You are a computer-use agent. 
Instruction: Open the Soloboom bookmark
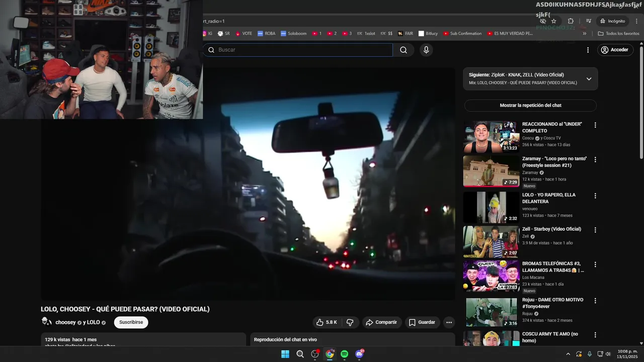tap(293, 34)
